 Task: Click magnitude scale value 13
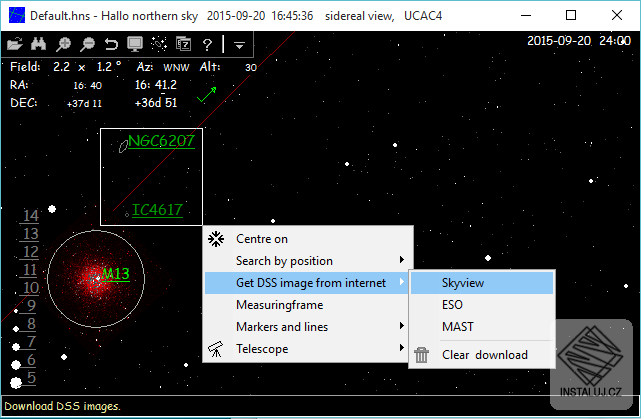[30, 234]
